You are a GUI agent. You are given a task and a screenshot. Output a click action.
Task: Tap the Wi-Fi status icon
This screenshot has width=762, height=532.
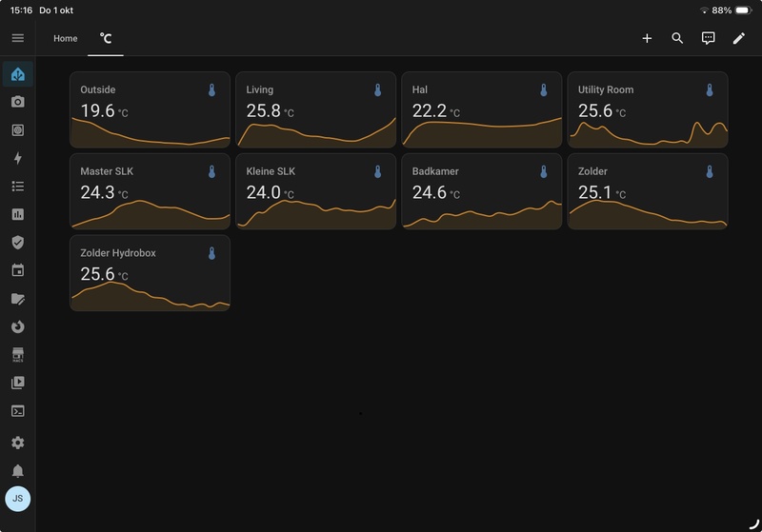pyautogui.click(x=704, y=10)
